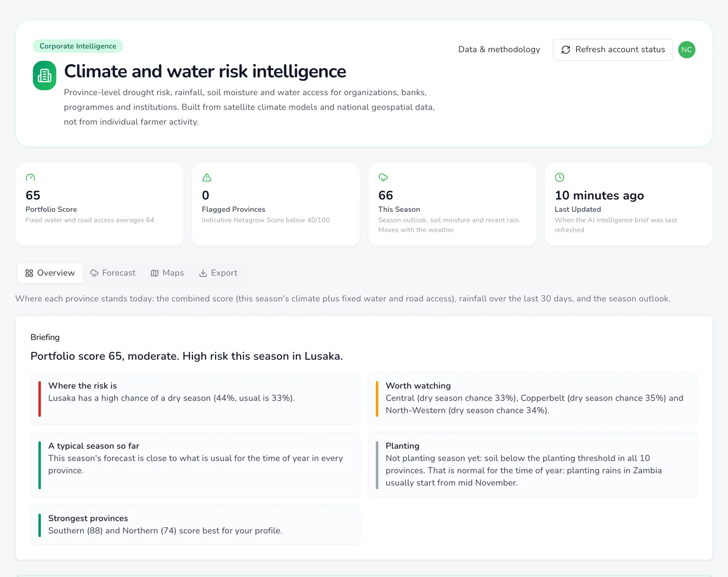Open the Maps tab
The width and height of the screenshot is (728, 577).
(167, 273)
